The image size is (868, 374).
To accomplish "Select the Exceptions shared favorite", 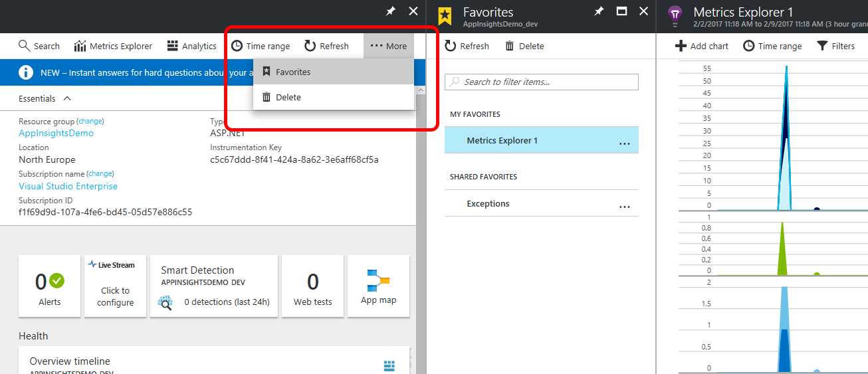I will point(542,203).
